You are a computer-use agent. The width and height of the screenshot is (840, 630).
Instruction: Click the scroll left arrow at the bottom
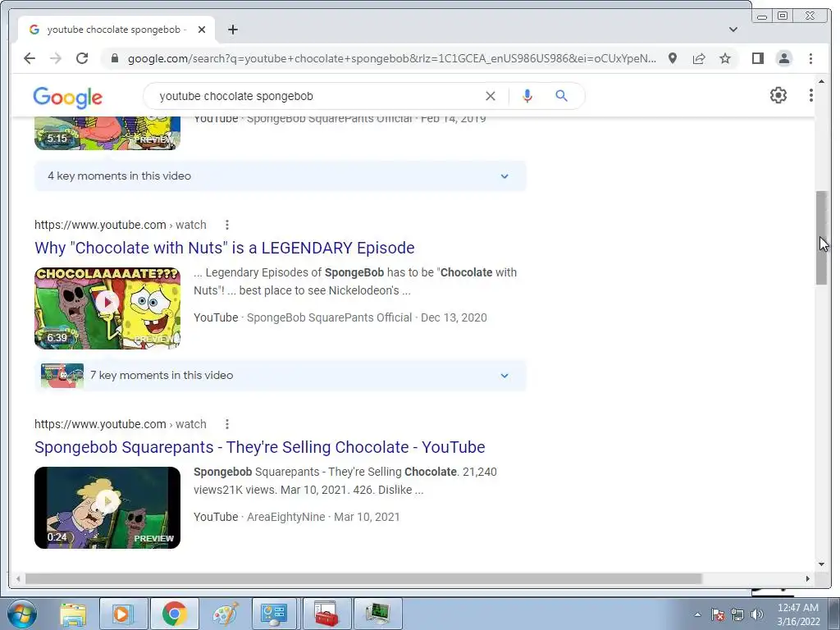(18, 578)
